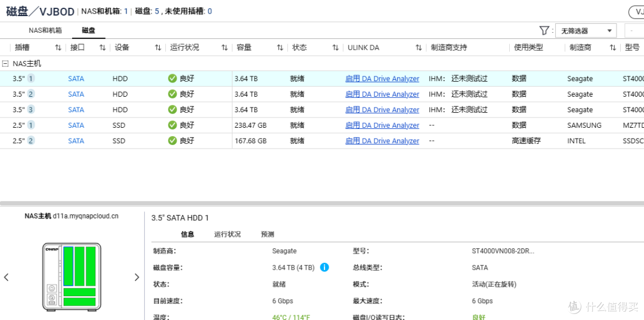Enable DA Drive Analyzer for INTEL SSD
Viewport: 644px width, 320px height.
click(382, 141)
